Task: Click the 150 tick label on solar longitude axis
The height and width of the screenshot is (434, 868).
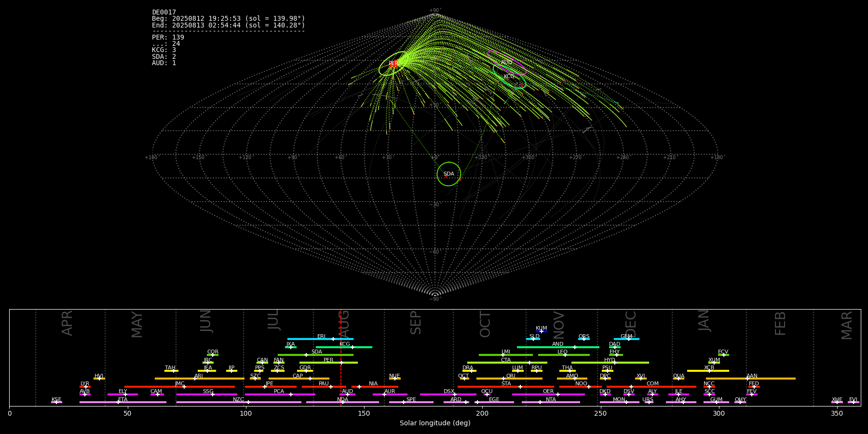Action: tap(364, 414)
